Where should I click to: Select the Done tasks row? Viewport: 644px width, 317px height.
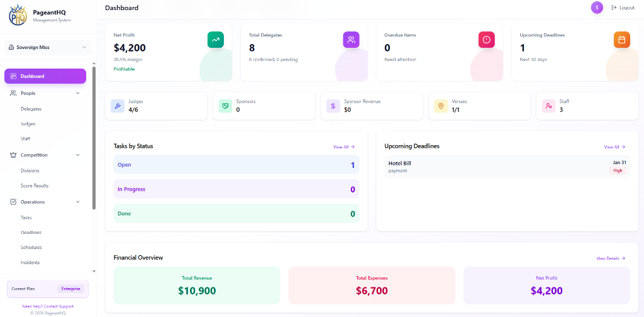(x=236, y=213)
